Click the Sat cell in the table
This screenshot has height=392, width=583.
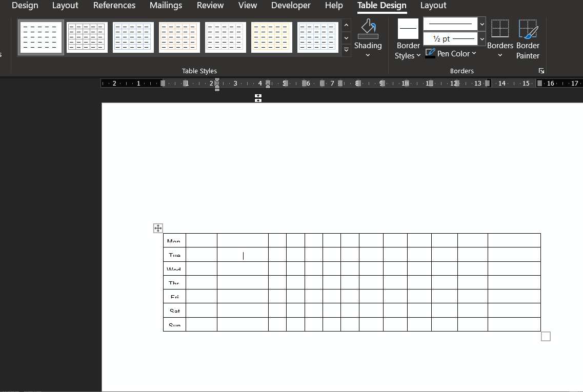[174, 310]
